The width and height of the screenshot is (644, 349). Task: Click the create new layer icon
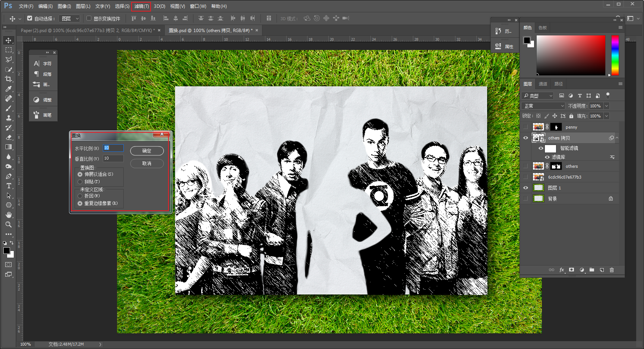pyautogui.click(x=602, y=270)
